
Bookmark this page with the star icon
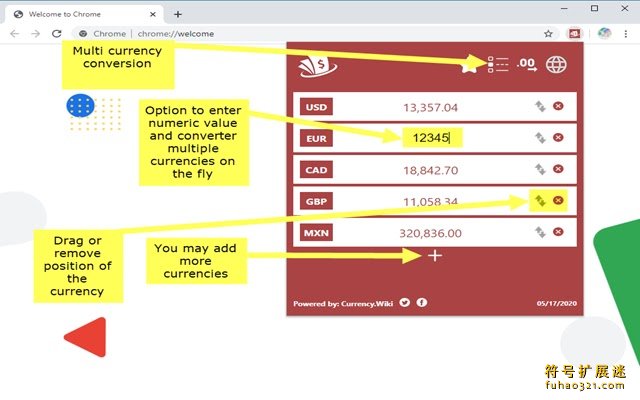click(x=548, y=33)
